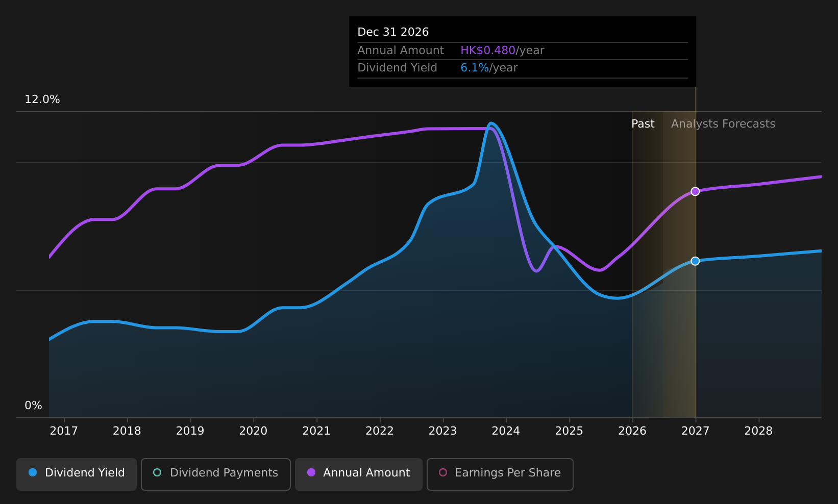
Task: Click the 2024 x-axis label
Action: [506, 431]
